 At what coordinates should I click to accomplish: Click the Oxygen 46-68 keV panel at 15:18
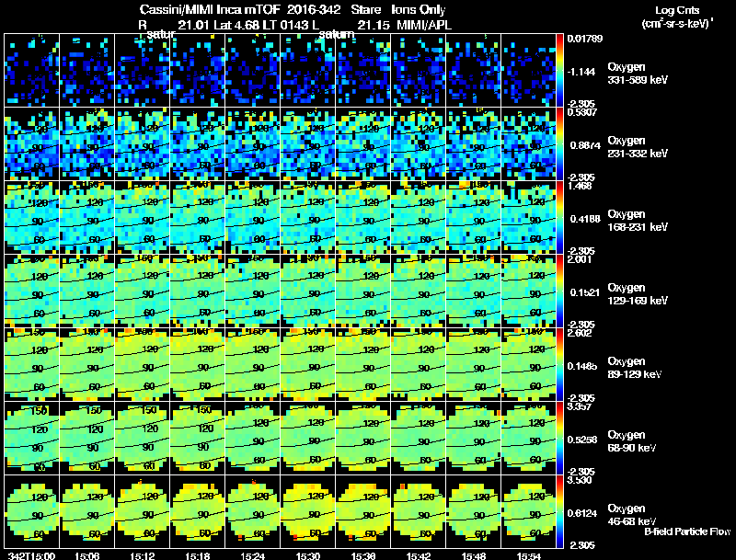tap(198, 511)
